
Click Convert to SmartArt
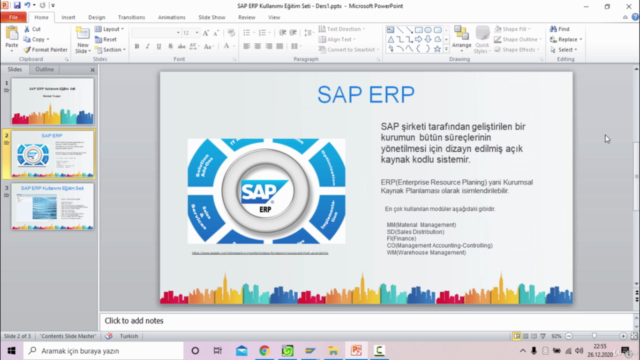click(x=349, y=50)
